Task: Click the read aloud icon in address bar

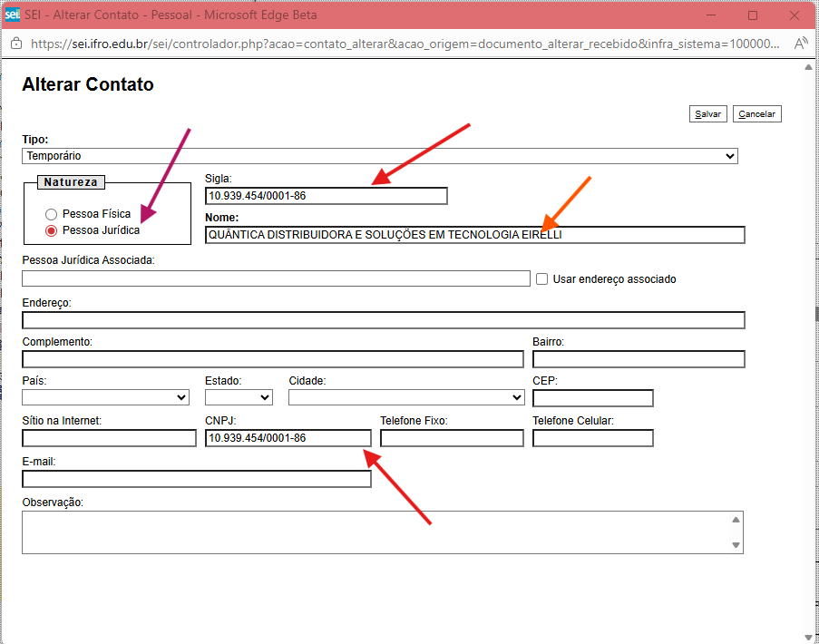Action: click(x=800, y=44)
